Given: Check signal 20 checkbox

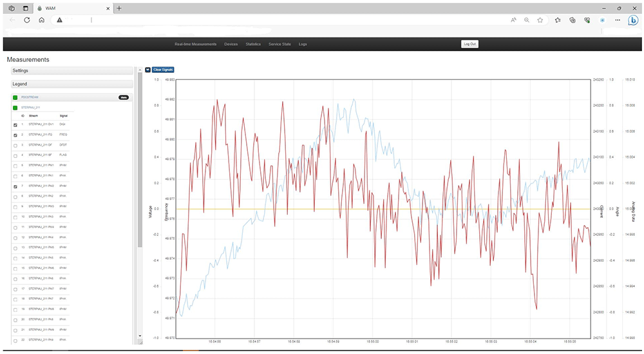Looking at the screenshot, I should [x=15, y=320].
